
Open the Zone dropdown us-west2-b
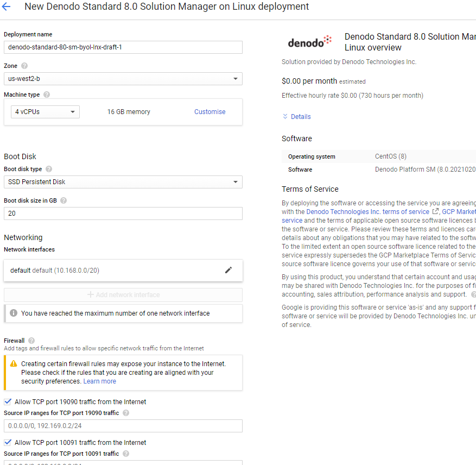(123, 79)
